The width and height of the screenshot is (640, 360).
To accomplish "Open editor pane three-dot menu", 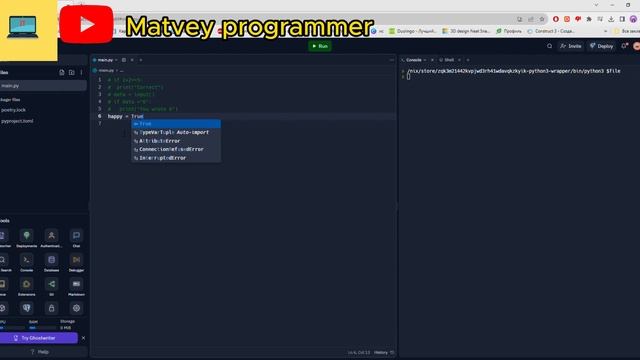I will tap(391, 60).
